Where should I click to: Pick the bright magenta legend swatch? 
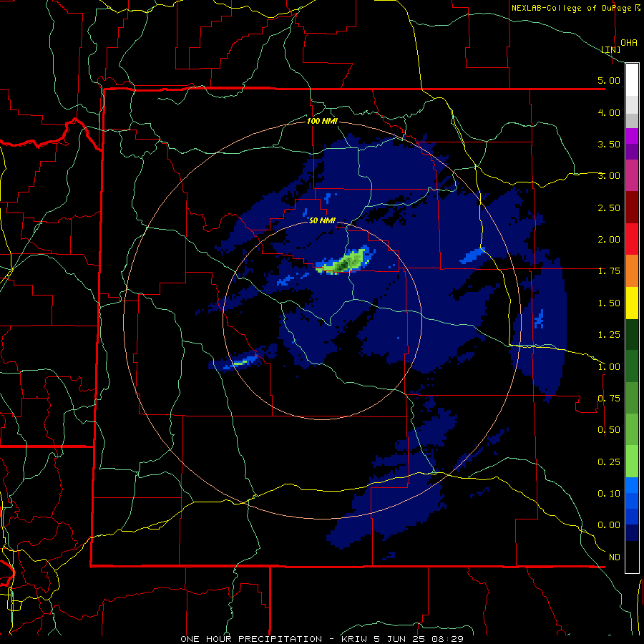pyautogui.click(x=632, y=136)
